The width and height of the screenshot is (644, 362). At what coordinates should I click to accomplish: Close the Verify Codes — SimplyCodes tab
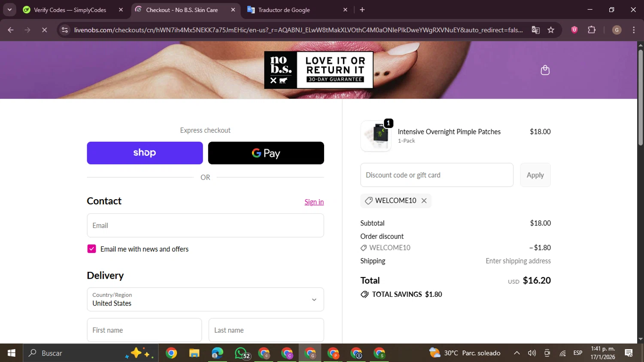(121, 9)
